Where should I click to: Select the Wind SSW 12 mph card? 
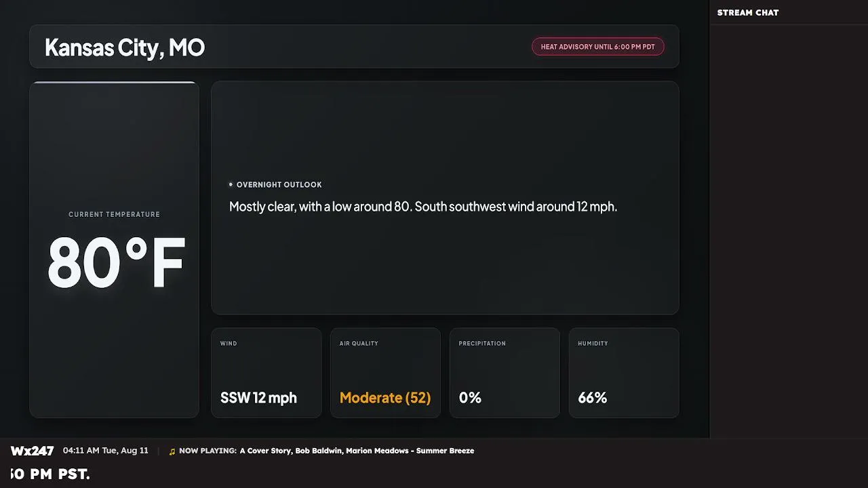pos(267,373)
